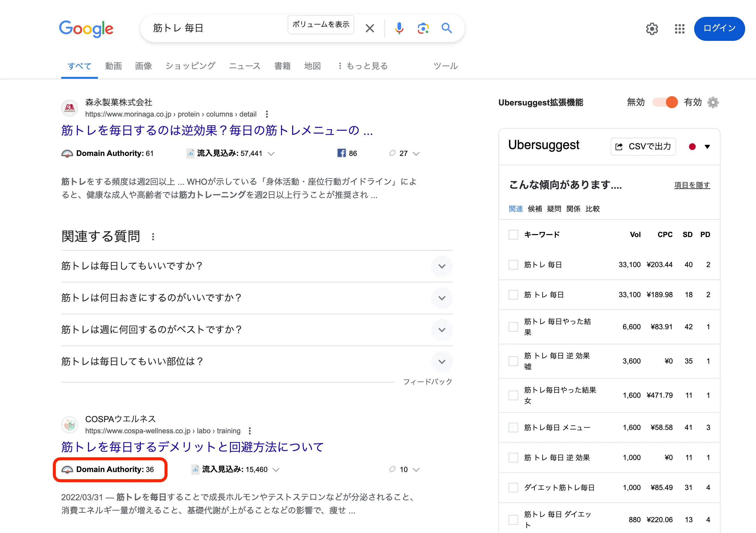
Task: Click the Morinaga site favicon
Action: pyautogui.click(x=69, y=108)
